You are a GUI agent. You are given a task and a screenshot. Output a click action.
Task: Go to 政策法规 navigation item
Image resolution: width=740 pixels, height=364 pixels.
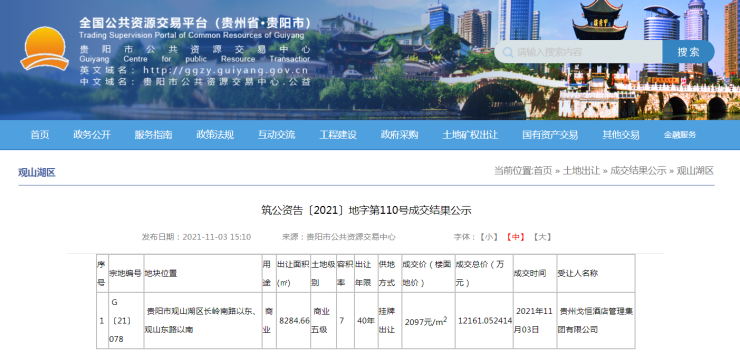215,135
